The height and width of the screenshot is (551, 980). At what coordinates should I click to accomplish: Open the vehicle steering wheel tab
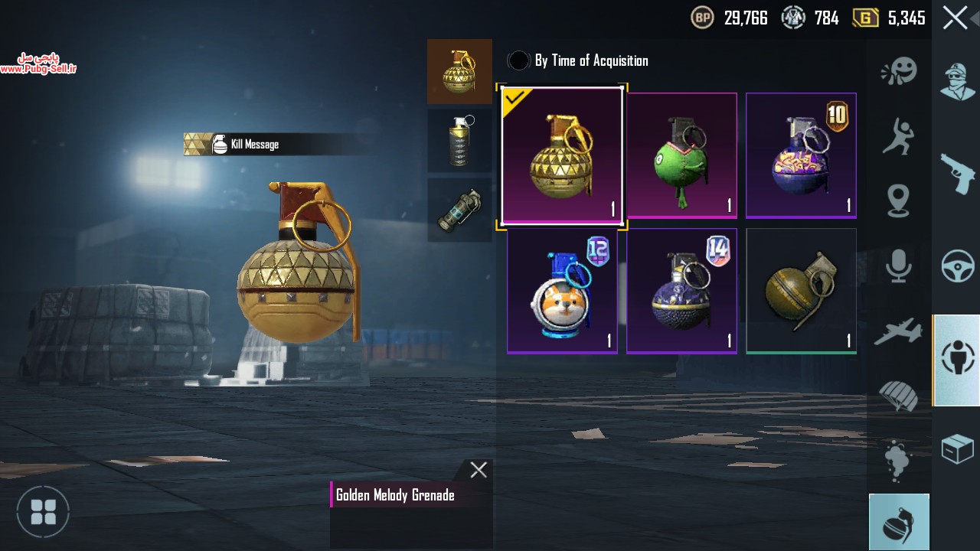958,266
